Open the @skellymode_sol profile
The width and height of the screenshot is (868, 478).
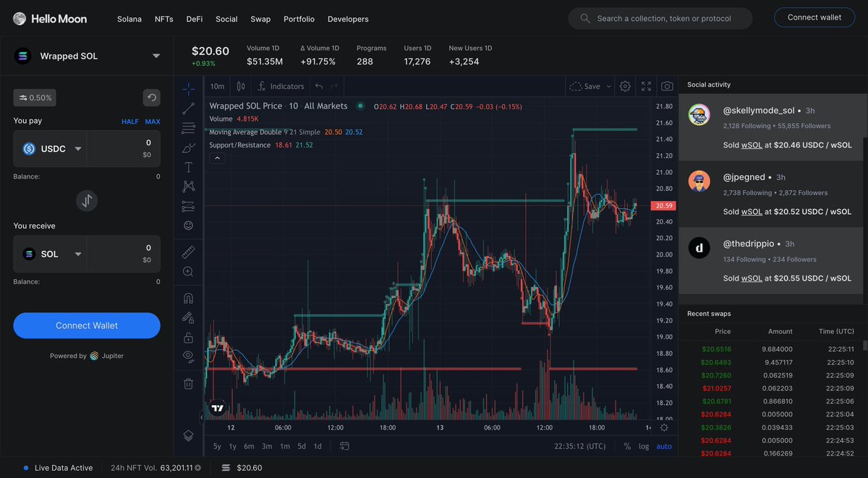coord(758,111)
